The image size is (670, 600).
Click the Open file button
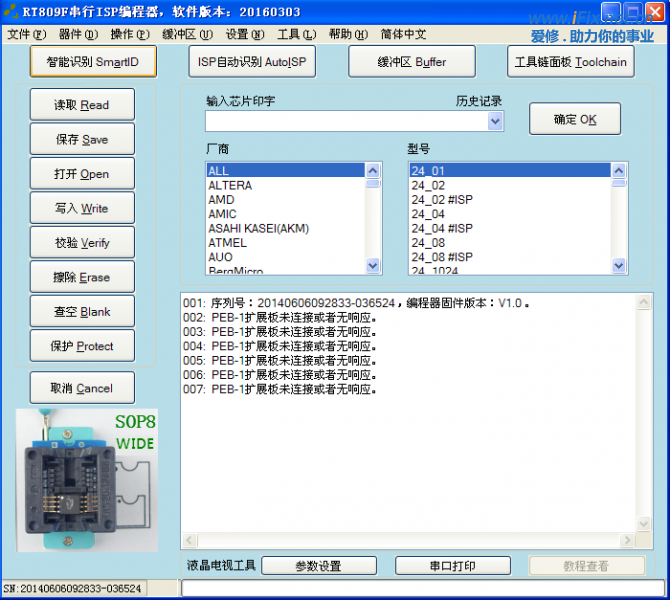[82, 174]
